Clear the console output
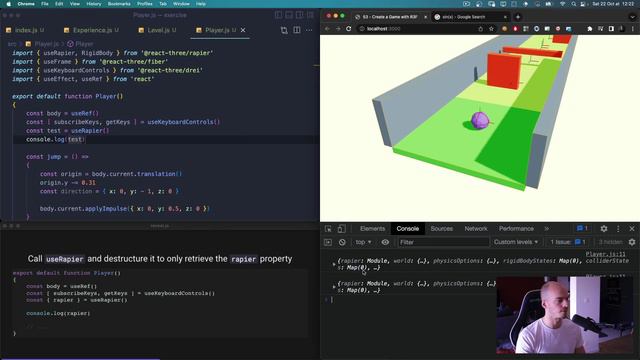 coord(342,242)
